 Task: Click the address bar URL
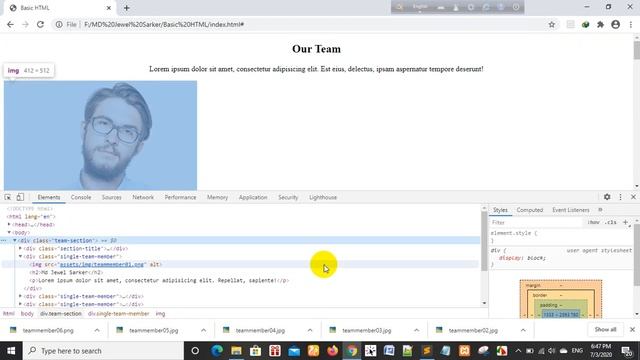(164, 24)
